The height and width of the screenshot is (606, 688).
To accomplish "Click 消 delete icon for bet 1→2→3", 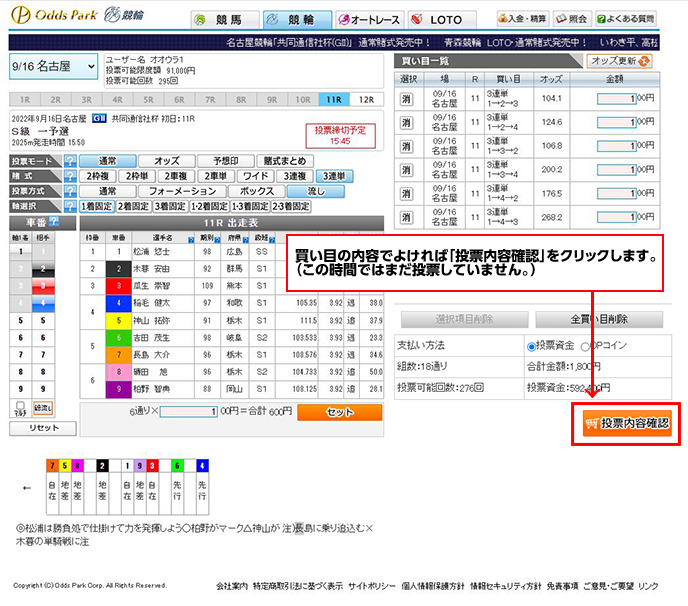I will pos(407,99).
